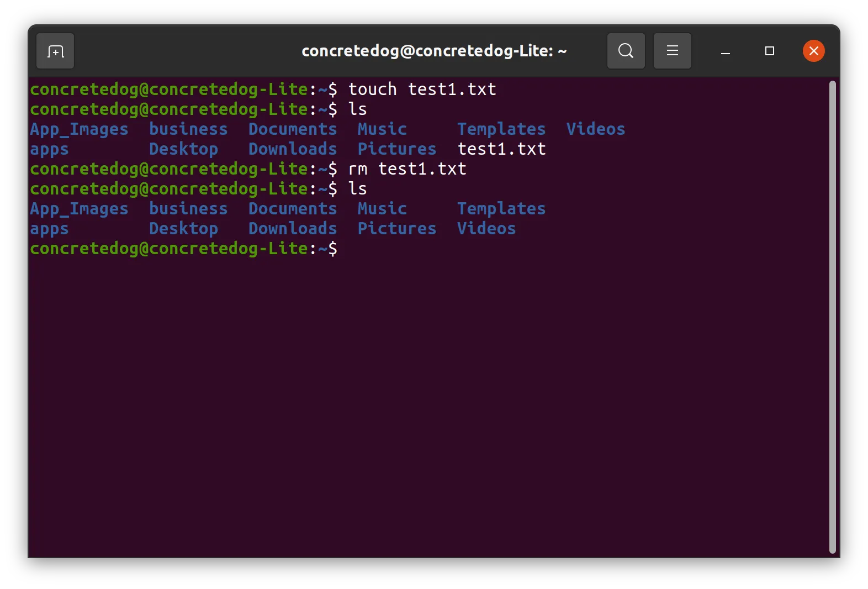Click the terminal vertical scrollbar
This screenshot has height=589, width=868.
click(x=832, y=317)
